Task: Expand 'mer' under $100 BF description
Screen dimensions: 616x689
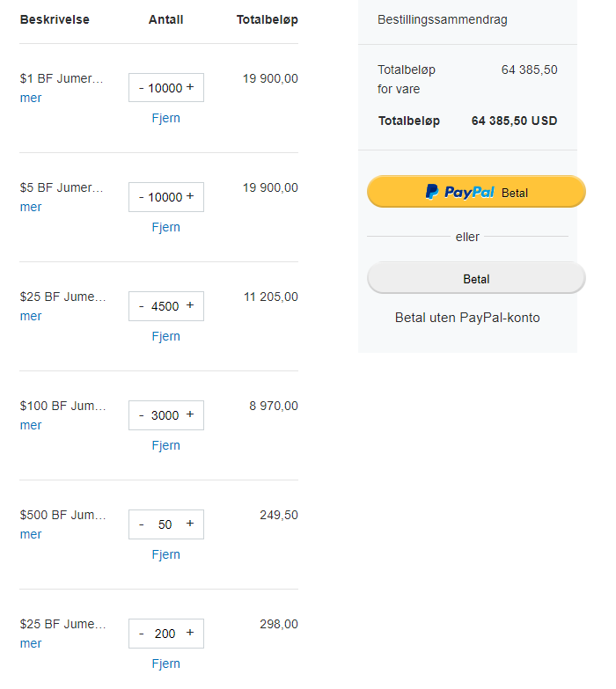Action: coord(31,425)
